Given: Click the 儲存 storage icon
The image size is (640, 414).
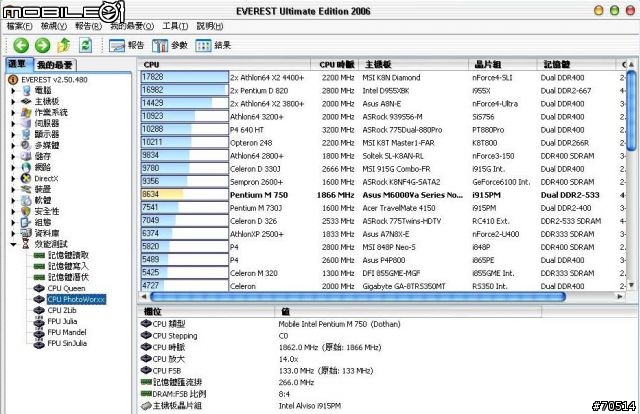Looking at the screenshot, I should [x=26, y=156].
